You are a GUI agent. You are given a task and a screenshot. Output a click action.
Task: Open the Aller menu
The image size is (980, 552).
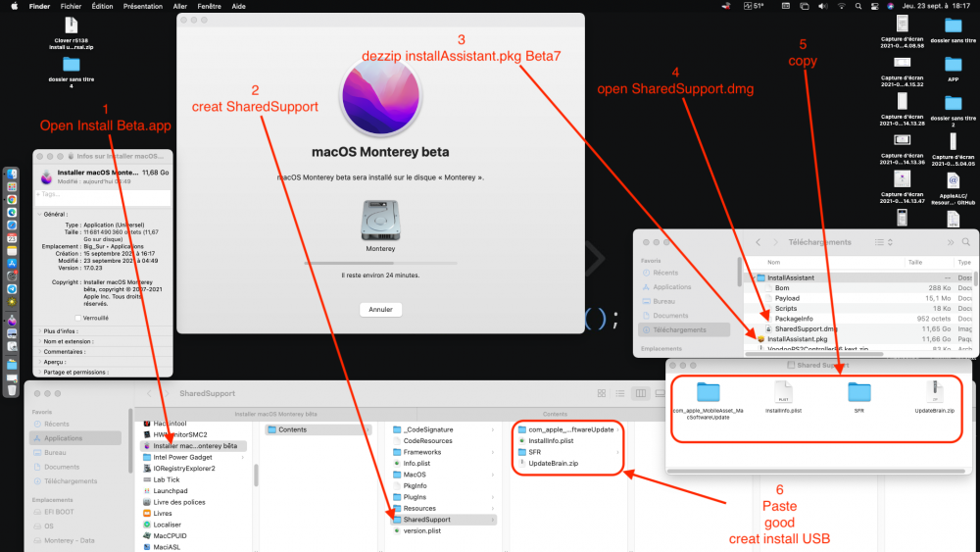[x=180, y=6]
